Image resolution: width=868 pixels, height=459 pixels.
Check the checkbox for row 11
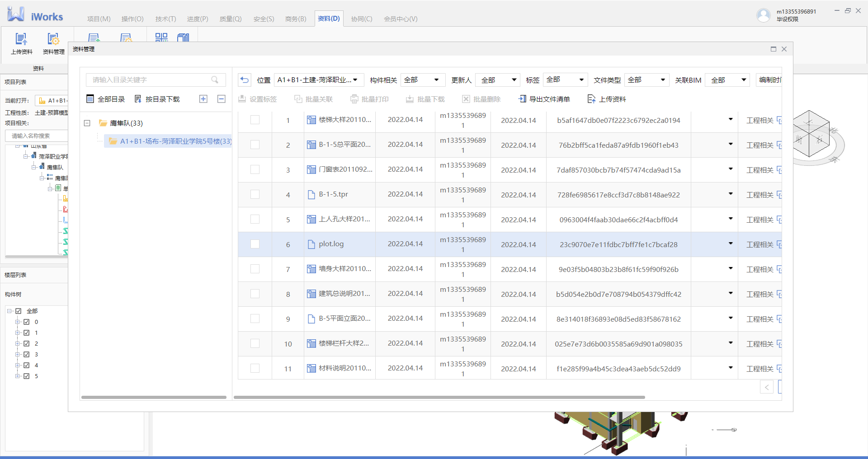coord(255,368)
